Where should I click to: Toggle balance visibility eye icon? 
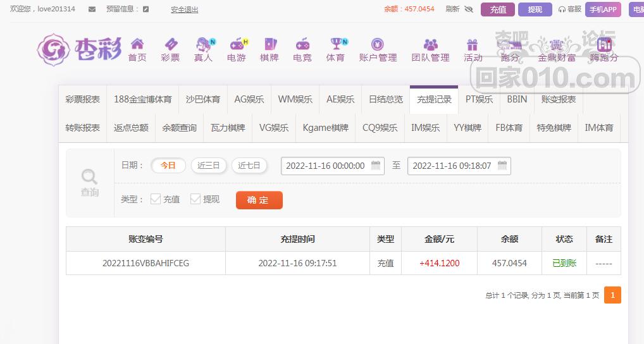[469, 9]
